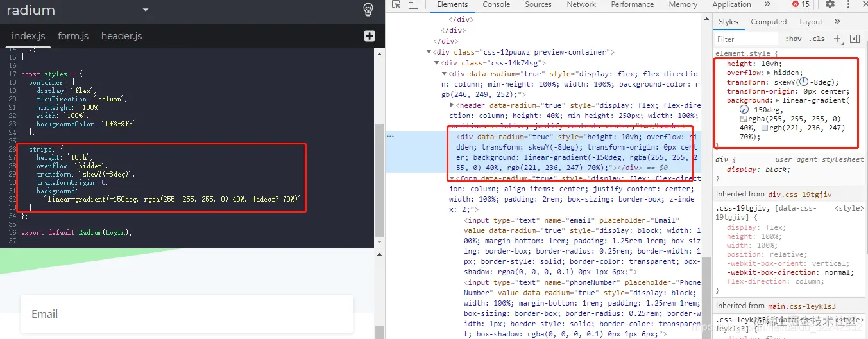Viewport: 868px width, 339px height.
Task: Collapse the preview-container div node
Action: coord(429,53)
